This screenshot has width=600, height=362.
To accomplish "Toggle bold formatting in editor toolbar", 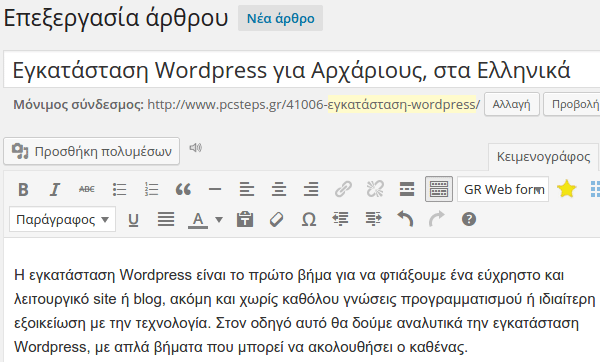I will (23, 189).
